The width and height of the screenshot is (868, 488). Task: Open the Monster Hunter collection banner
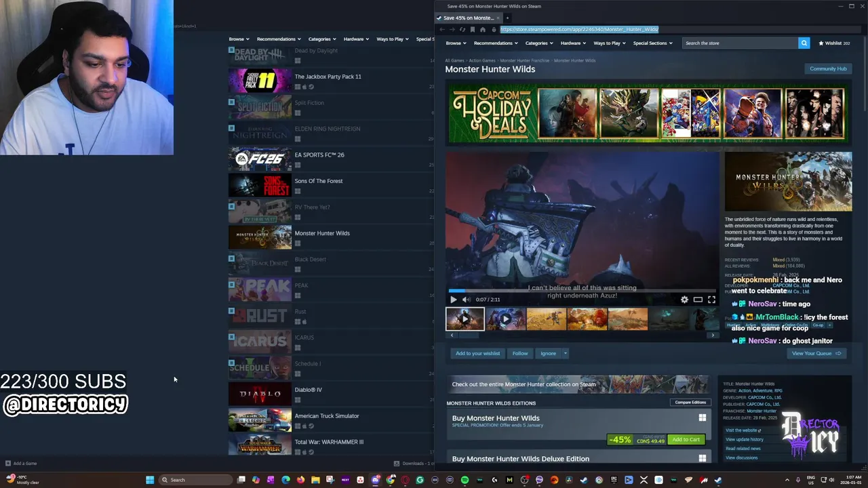click(x=577, y=384)
